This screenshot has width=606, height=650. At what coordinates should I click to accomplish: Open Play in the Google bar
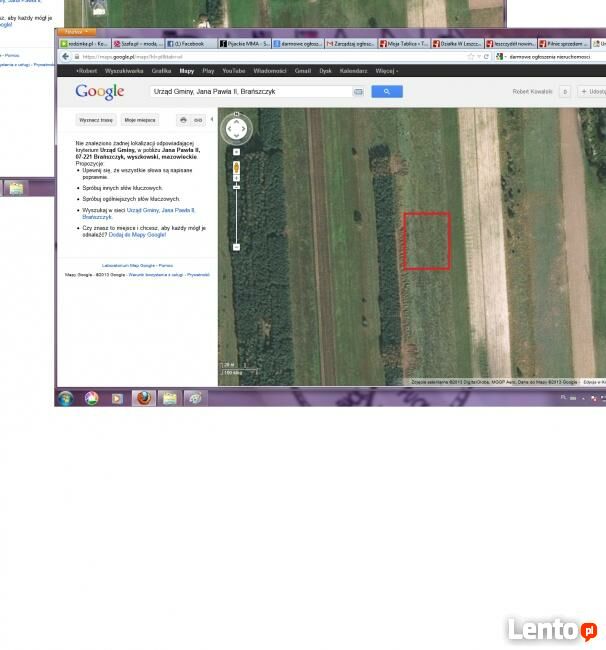tap(208, 71)
